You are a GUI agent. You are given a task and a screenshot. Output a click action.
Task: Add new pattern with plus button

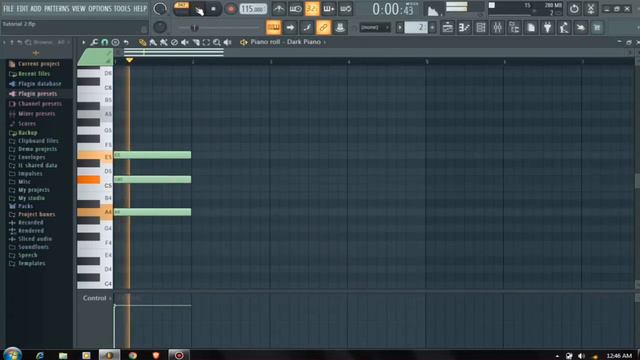(x=432, y=28)
